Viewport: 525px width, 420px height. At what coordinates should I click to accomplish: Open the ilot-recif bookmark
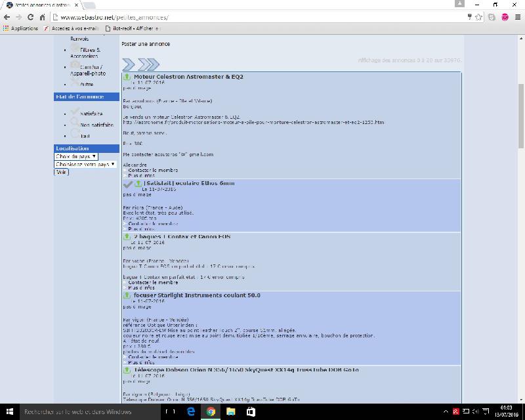(x=133, y=28)
